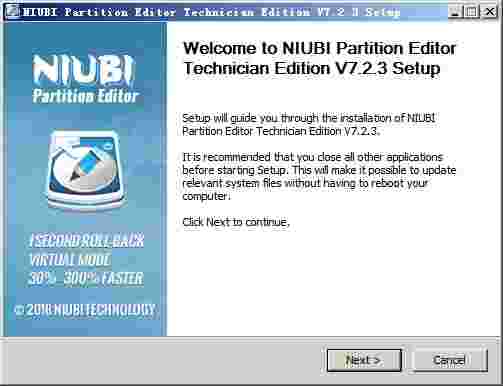This screenshot has width=503, height=386.
Task: Click the "2018 NIUBI TECHNOLOGY" copyright text
Action: coord(85,310)
